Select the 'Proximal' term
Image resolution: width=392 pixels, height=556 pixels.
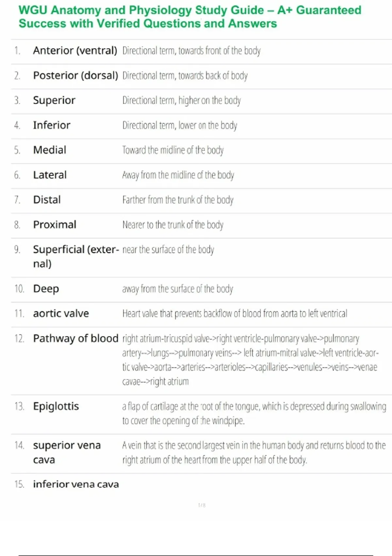[x=55, y=225]
